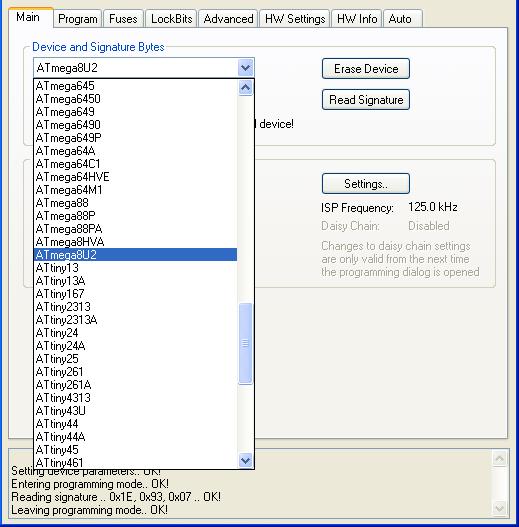
Task: Pick ATmega649P from the dropdown
Action: (135, 138)
